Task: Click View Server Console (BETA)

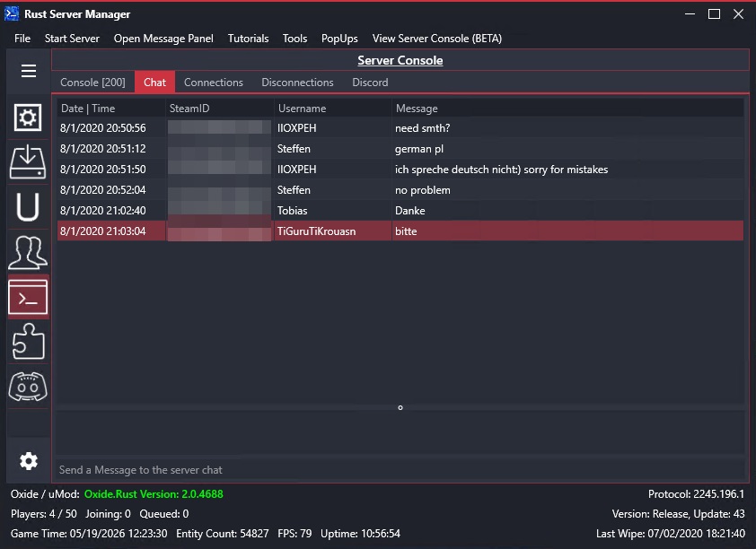Action: pyautogui.click(x=436, y=39)
